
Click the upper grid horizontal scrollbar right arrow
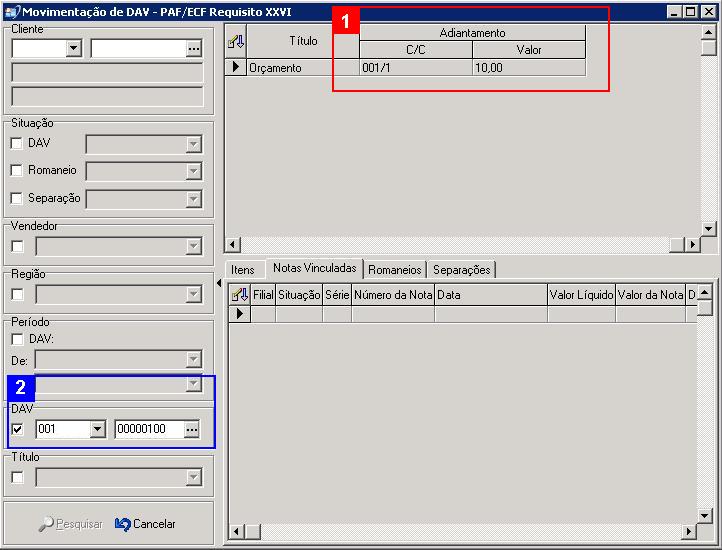tap(692, 245)
